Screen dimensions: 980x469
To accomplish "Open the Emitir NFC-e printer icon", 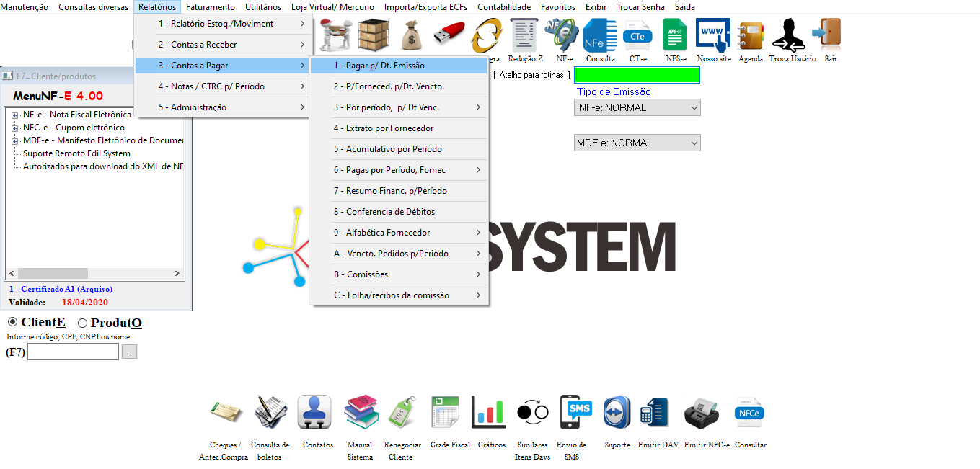I will pos(701,413).
